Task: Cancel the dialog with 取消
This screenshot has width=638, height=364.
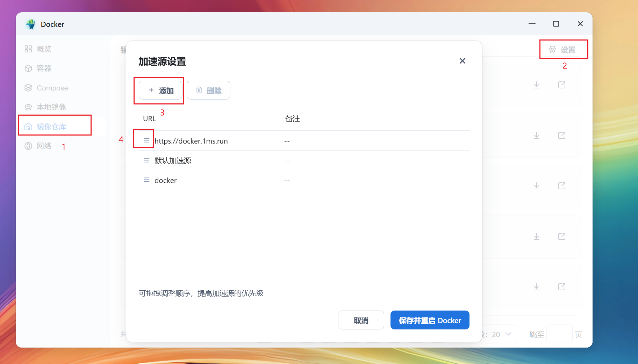Action: coord(361,320)
